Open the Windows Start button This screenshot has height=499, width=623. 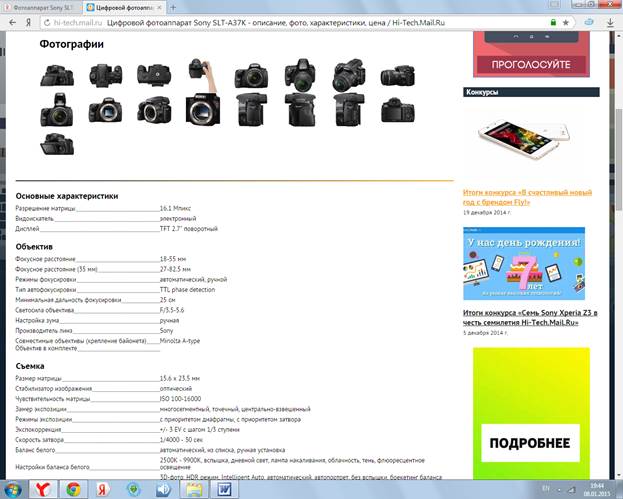click(x=12, y=489)
